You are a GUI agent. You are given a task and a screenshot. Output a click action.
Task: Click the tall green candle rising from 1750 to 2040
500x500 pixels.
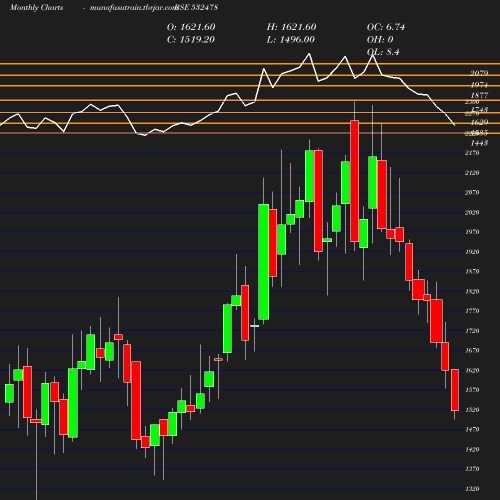264,262
